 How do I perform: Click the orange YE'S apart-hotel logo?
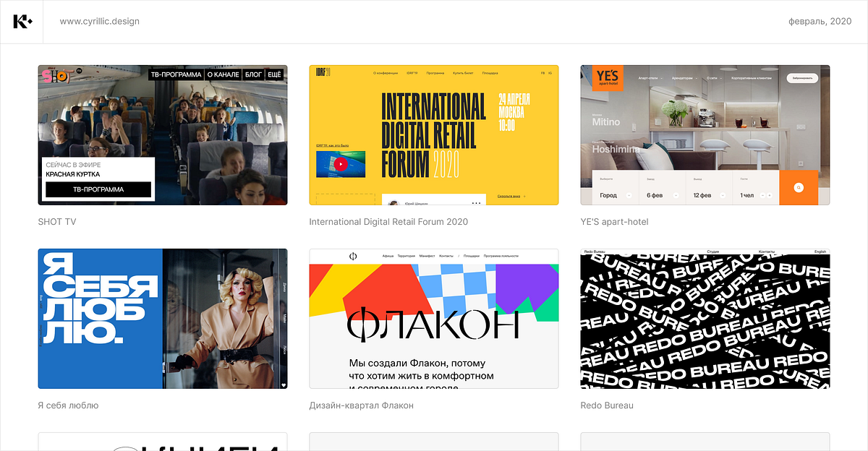pos(608,78)
